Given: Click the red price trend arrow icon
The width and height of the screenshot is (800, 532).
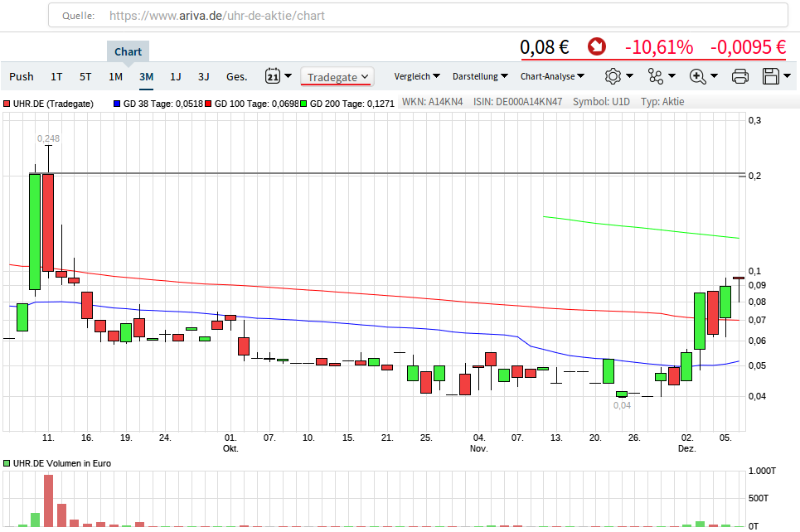Looking at the screenshot, I should (596, 46).
